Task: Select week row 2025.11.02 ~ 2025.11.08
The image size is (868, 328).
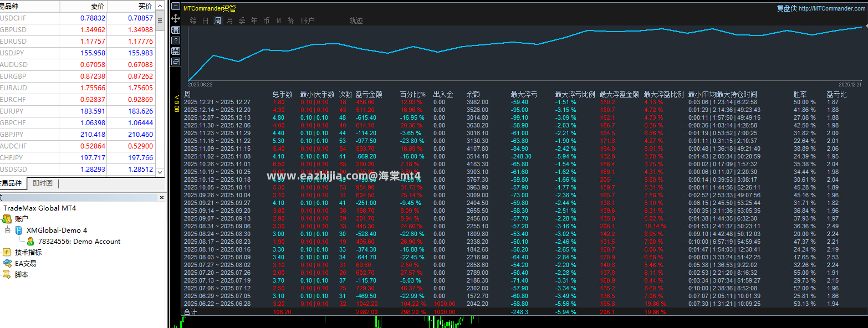Action: click(x=524, y=156)
